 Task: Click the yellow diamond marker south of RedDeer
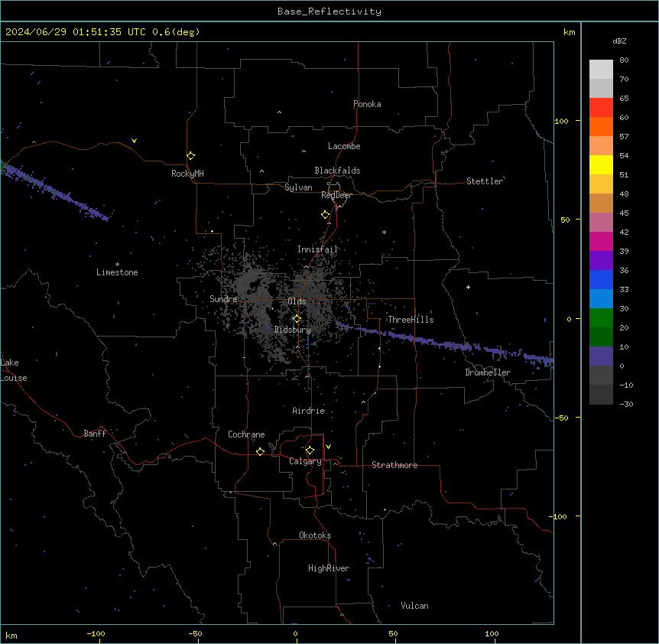326,215
